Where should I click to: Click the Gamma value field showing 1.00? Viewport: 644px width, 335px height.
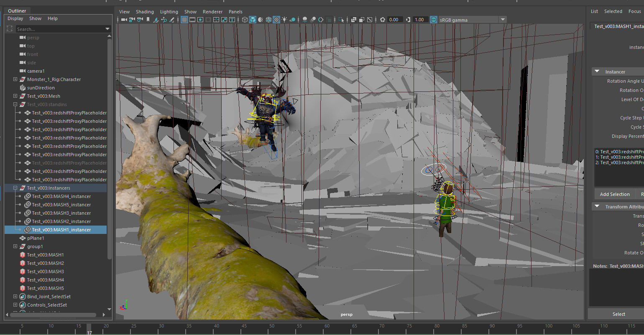click(x=420, y=20)
